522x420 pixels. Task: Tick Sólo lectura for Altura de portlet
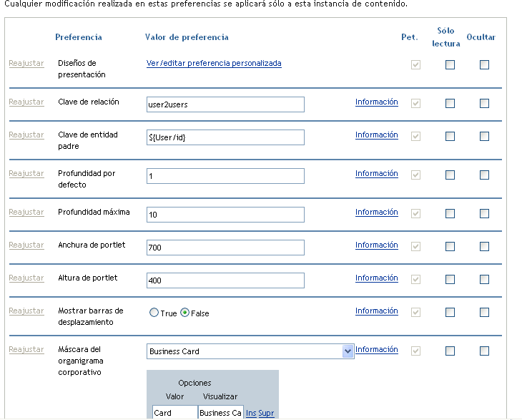(x=450, y=279)
